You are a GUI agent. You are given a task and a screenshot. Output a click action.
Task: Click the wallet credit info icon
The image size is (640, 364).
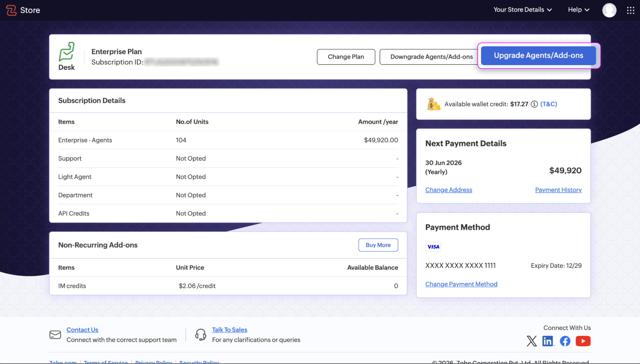[534, 104]
